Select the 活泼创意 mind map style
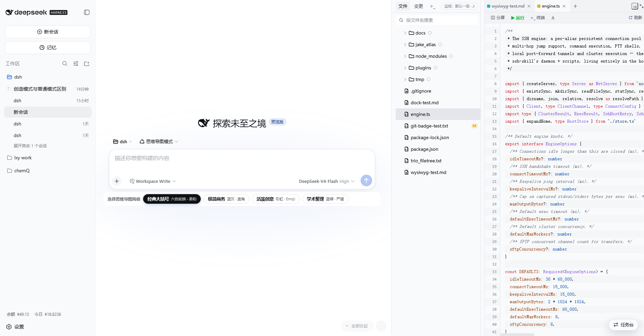Screen dimensions: 644x336 coord(276,199)
